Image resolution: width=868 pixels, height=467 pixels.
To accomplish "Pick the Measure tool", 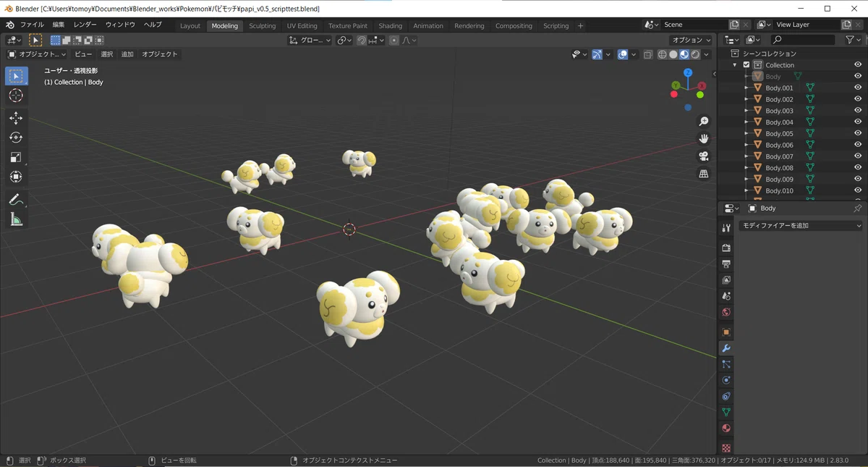I will [x=16, y=219].
